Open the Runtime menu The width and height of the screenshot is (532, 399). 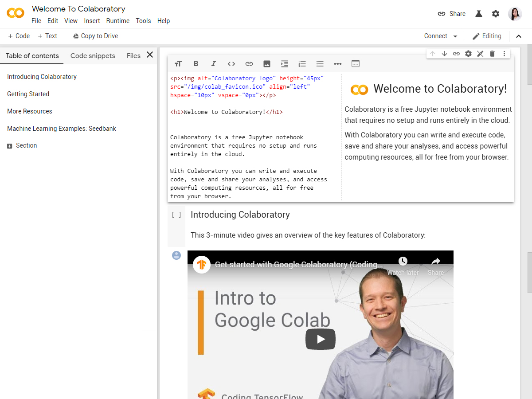[x=118, y=21]
